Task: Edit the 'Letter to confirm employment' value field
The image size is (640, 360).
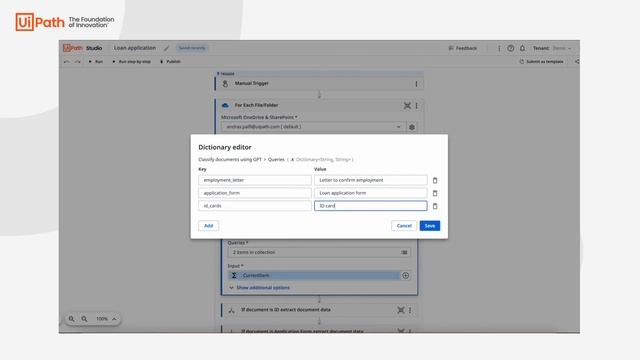Action: [371, 180]
